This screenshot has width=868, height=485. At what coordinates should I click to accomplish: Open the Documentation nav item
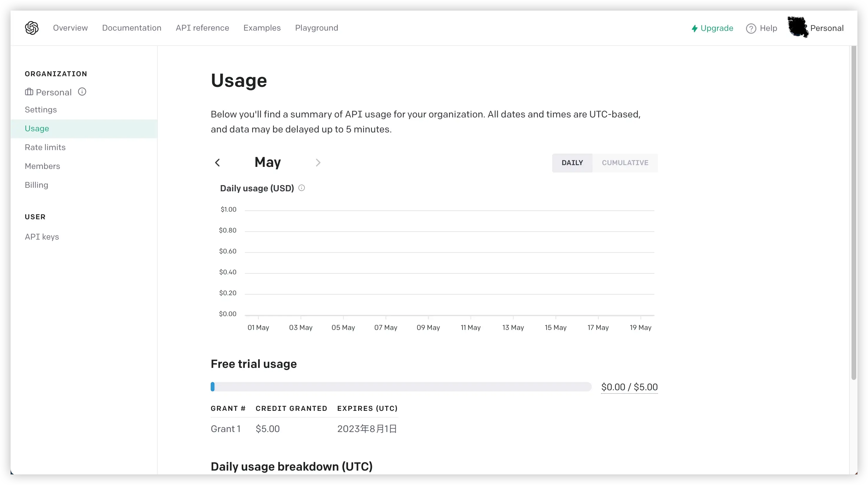click(x=132, y=28)
